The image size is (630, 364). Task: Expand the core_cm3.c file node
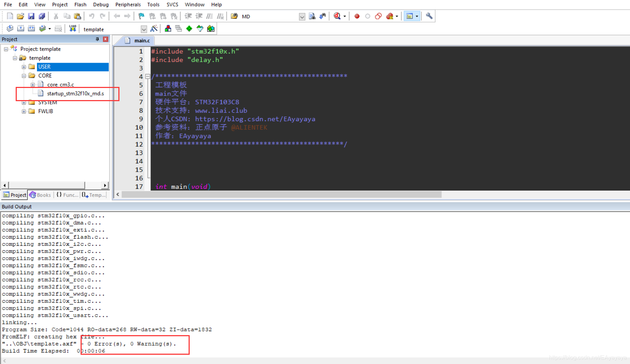[x=33, y=85]
